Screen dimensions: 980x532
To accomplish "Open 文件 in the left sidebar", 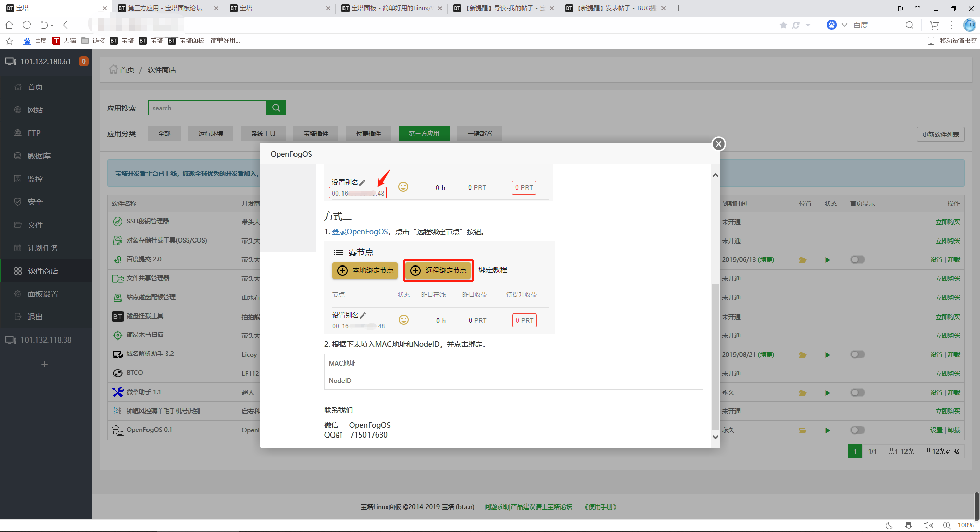I will [x=35, y=225].
